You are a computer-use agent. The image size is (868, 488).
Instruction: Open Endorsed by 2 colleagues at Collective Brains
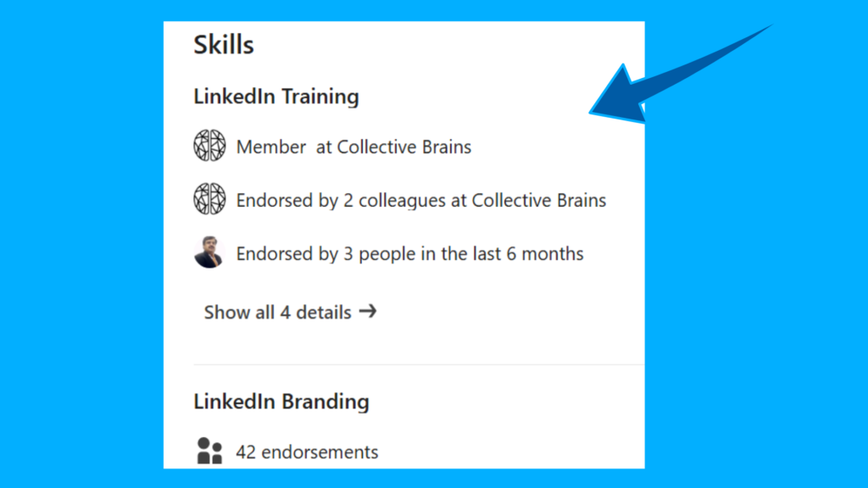[420, 200]
